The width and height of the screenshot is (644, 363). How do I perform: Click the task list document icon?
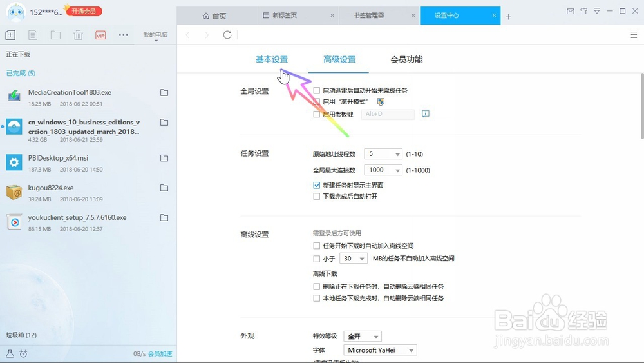click(x=33, y=35)
